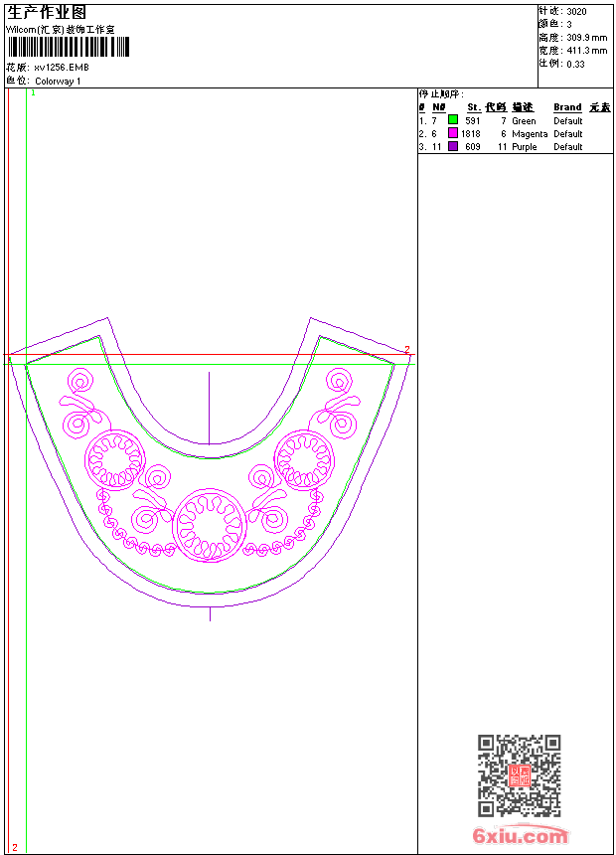Click red marker "2" at right of horizontal guide
Image resolution: width=616 pixels, height=855 pixels.
tap(406, 350)
